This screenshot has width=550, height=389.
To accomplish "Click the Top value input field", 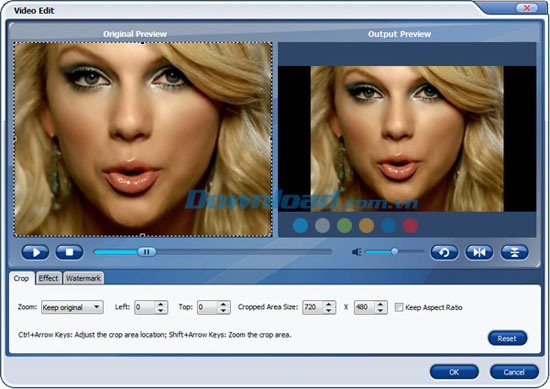I will [207, 307].
